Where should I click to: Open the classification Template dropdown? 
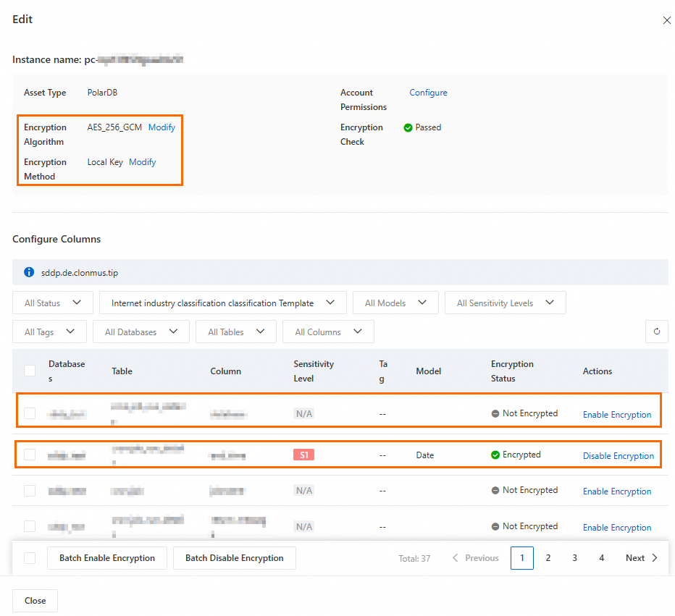tap(222, 303)
